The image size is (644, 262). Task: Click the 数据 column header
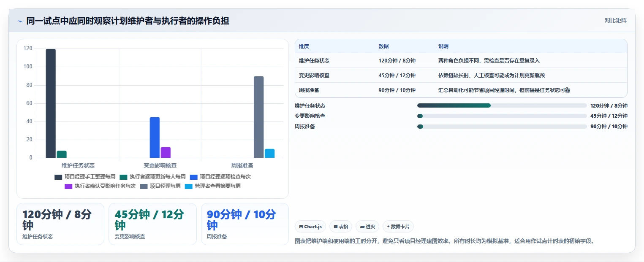coord(384,46)
